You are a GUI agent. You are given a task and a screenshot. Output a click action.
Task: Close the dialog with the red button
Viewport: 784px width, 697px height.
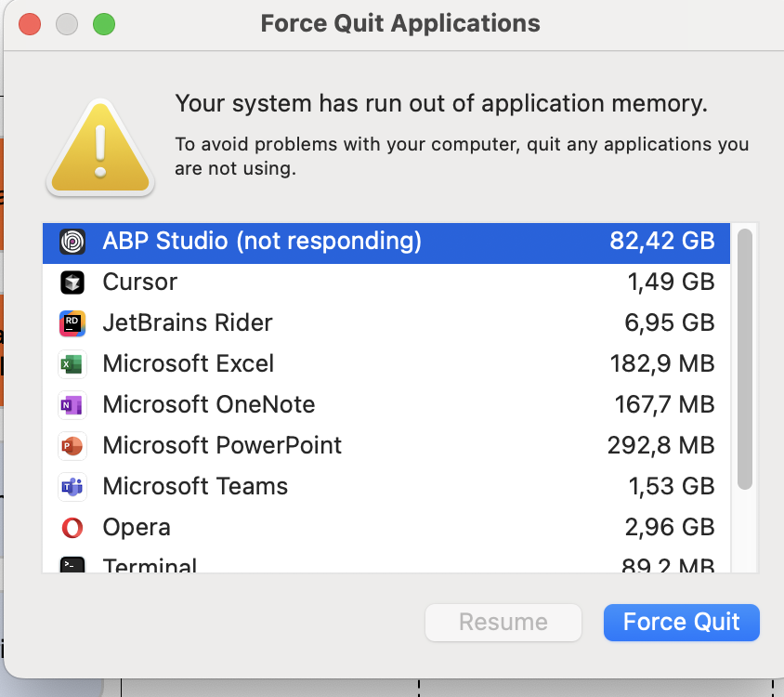point(31,24)
